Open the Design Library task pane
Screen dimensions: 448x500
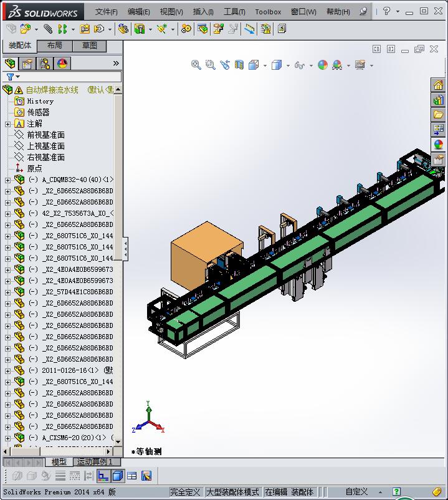tap(439, 100)
